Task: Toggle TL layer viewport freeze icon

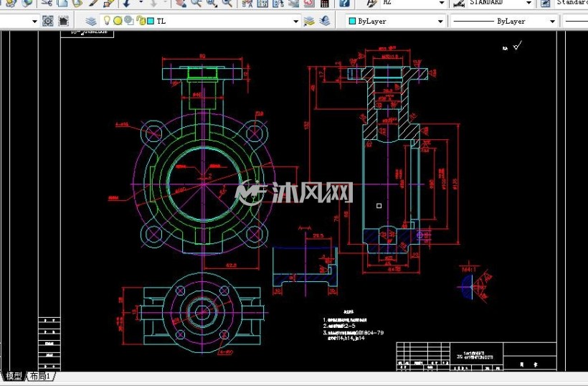Action: click(129, 21)
